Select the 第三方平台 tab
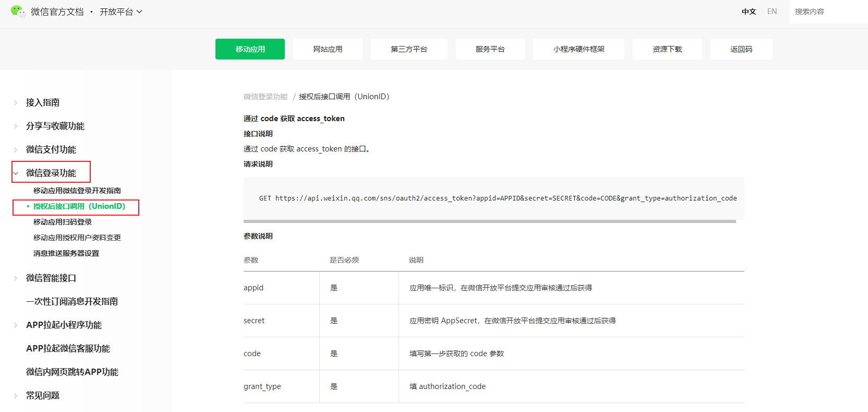The height and width of the screenshot is (412, 868). coord(409,49)
